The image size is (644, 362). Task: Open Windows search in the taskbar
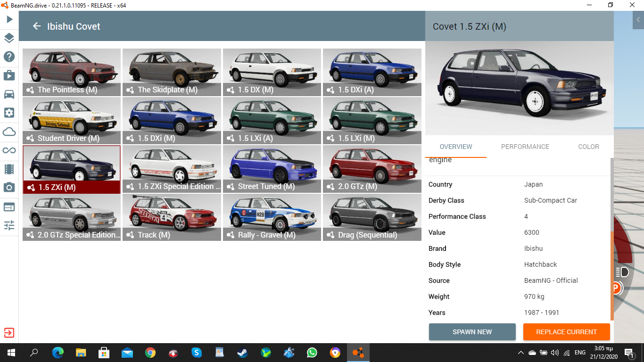[34, 353]
